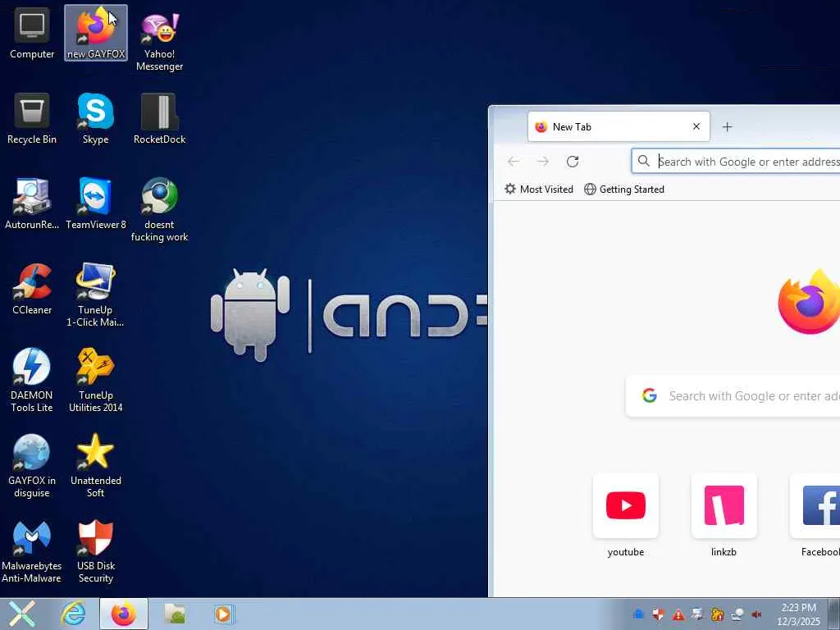
Task: Click the monitor tray icon before firewall icon
Action: tap(697, 614)
